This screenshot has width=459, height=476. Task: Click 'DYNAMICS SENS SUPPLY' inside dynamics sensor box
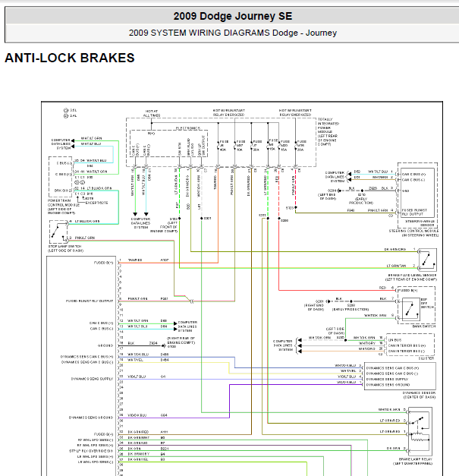click(x=387, y=379)
